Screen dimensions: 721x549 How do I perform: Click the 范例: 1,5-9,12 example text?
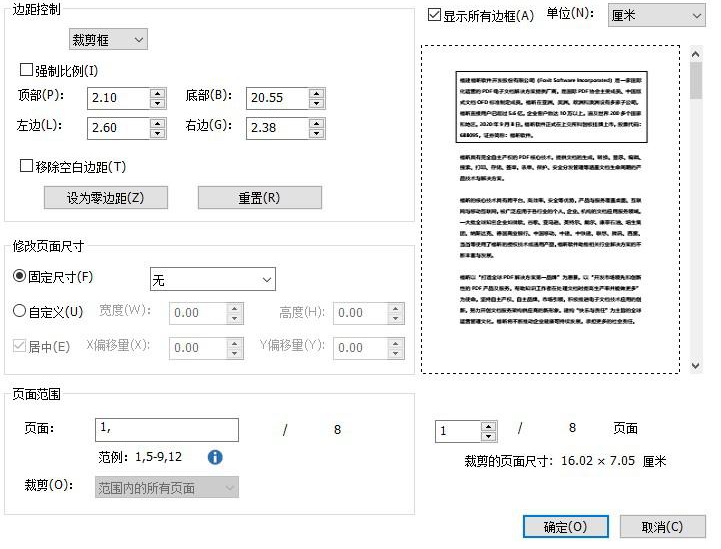(x=140, y=457)
